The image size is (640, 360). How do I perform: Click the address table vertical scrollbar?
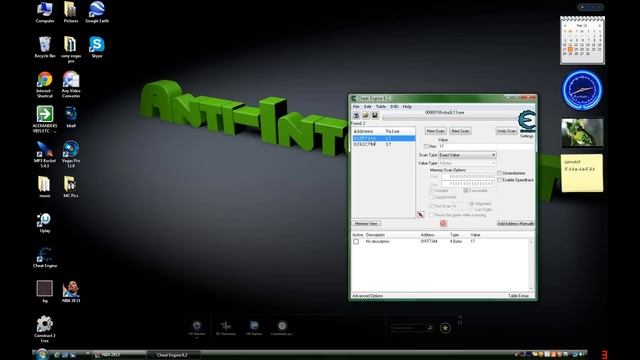tap(531, 265)
